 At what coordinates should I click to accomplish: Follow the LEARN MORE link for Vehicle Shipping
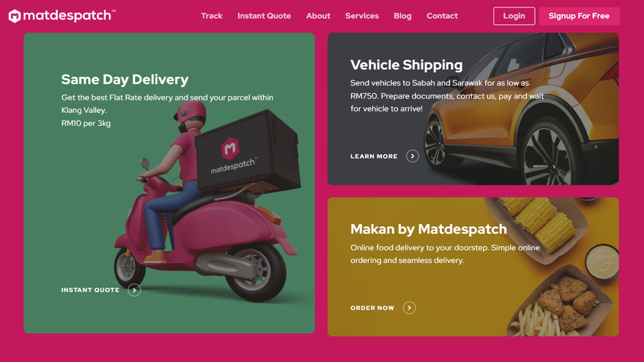coord(374,156)
